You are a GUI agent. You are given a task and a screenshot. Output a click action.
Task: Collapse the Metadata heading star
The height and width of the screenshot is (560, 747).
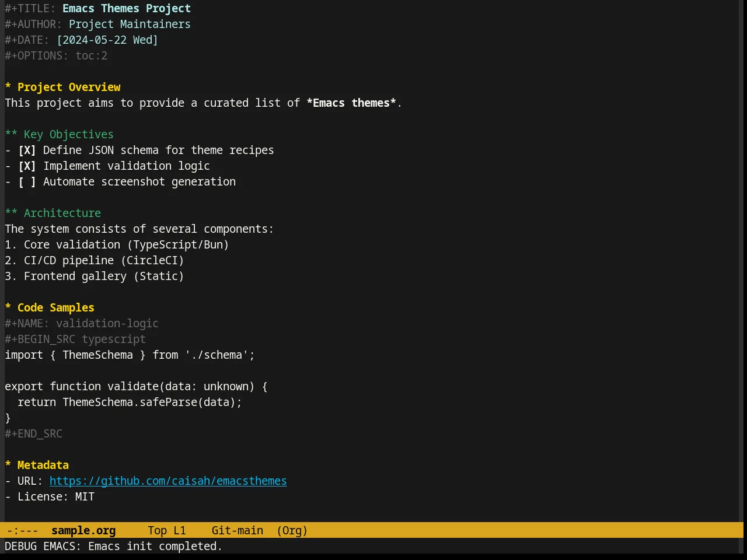(x=8, y=465)
